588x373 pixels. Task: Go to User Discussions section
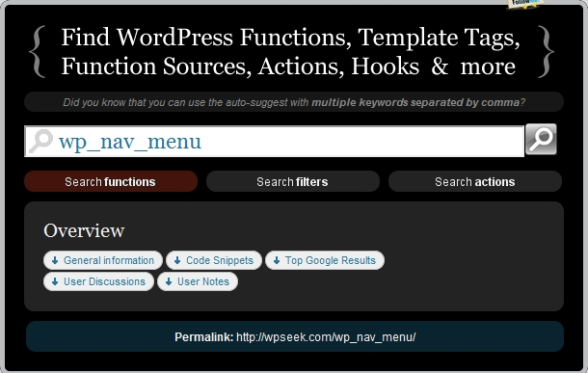click(x=98, y=281)
